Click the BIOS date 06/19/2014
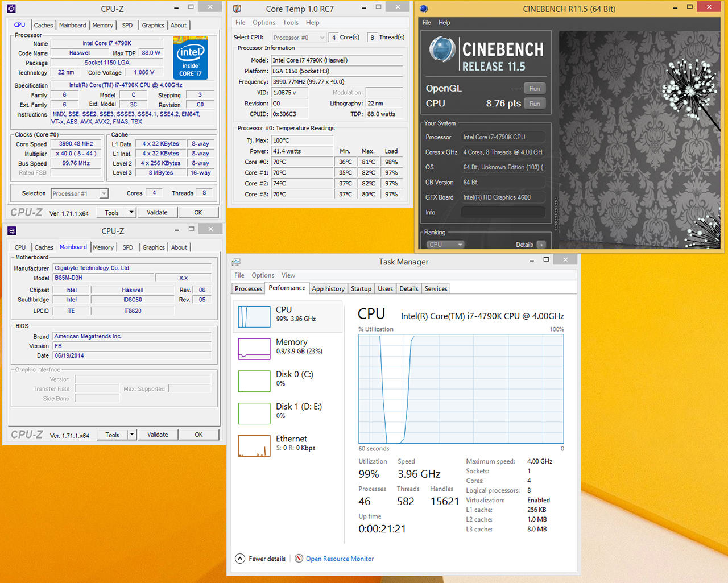728x583 pixels. (132, 355)
